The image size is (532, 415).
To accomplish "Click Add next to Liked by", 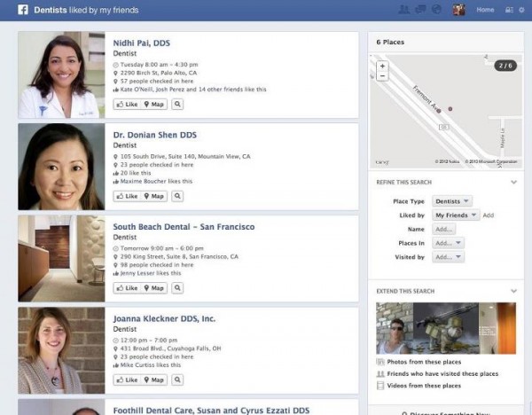I will pos(489,215).
